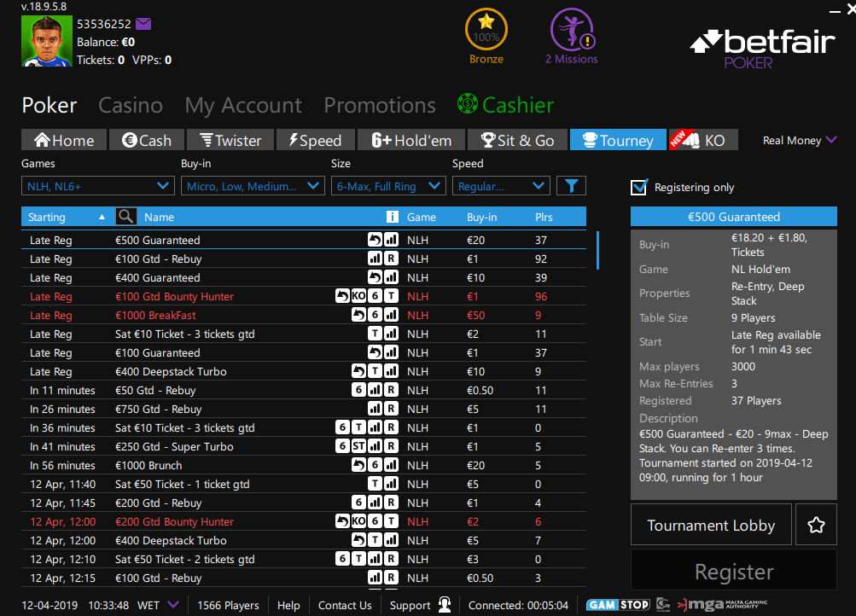Viewport: 856px width, 616px height.
Task: Click the betfair Poker logo
Action: pyautogui.click(x=763, y=49)
